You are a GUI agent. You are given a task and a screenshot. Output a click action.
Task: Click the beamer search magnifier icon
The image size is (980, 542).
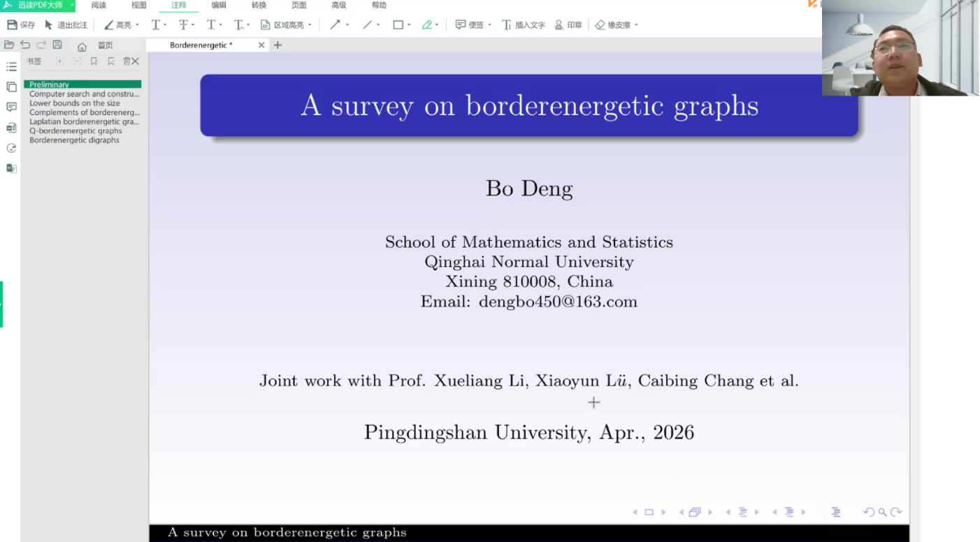[x=882, y=512]
